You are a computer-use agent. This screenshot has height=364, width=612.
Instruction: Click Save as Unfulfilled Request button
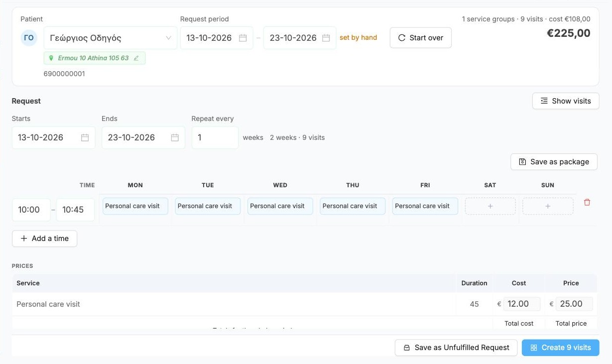[456, 348]
